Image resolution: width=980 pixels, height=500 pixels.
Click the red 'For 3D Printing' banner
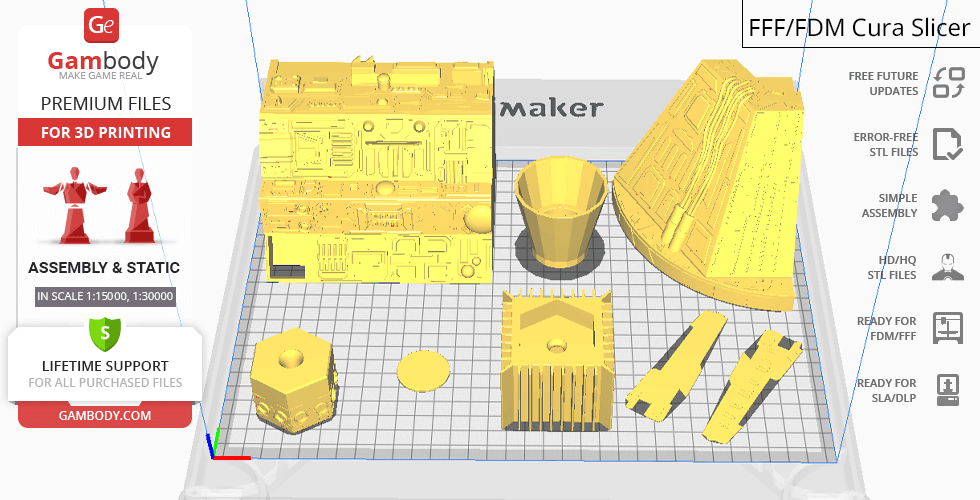click(x=104, y=132)
